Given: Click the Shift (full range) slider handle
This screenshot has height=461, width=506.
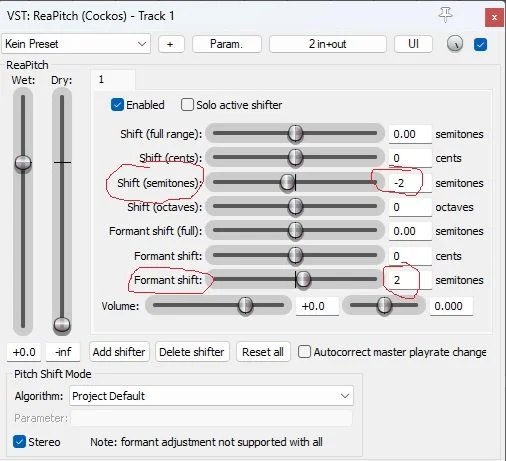Looking at the screenshot, I should point(295,133).
